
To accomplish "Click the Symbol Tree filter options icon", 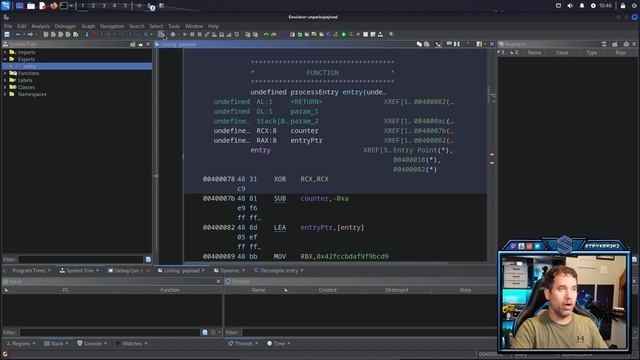I will coord(148,259).
